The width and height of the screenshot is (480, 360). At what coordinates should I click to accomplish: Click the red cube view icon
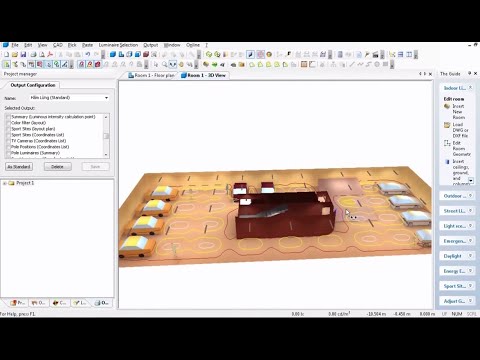coord(146,54)
